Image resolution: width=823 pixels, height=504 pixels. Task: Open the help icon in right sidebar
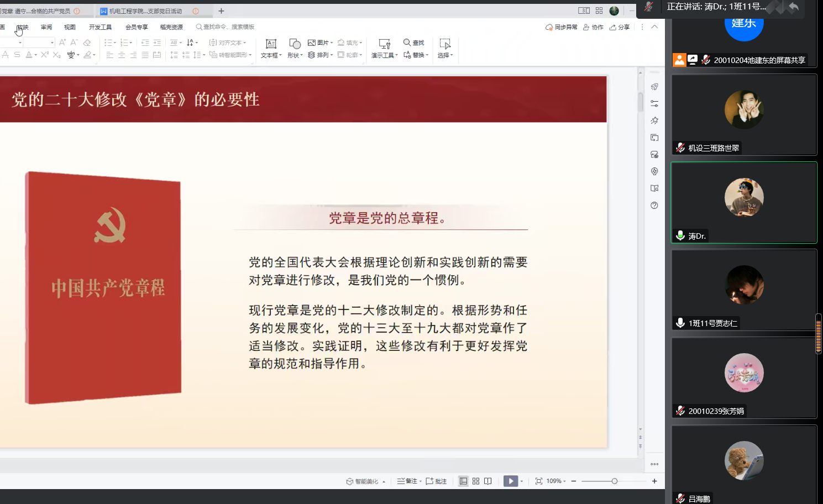654,205
